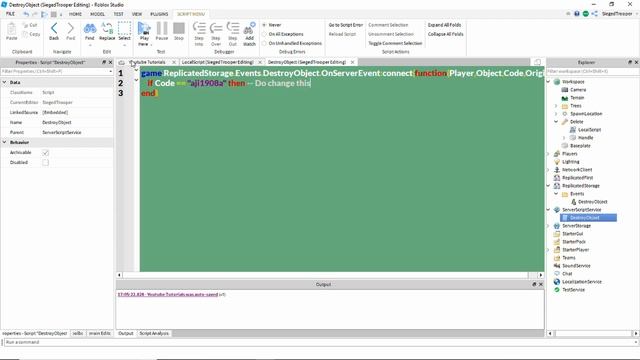This screenshot has height=360, width=640.
Task: Navigate Forward with the Fwd arrow
Action: pyautogui.click(x=71, y=29)
